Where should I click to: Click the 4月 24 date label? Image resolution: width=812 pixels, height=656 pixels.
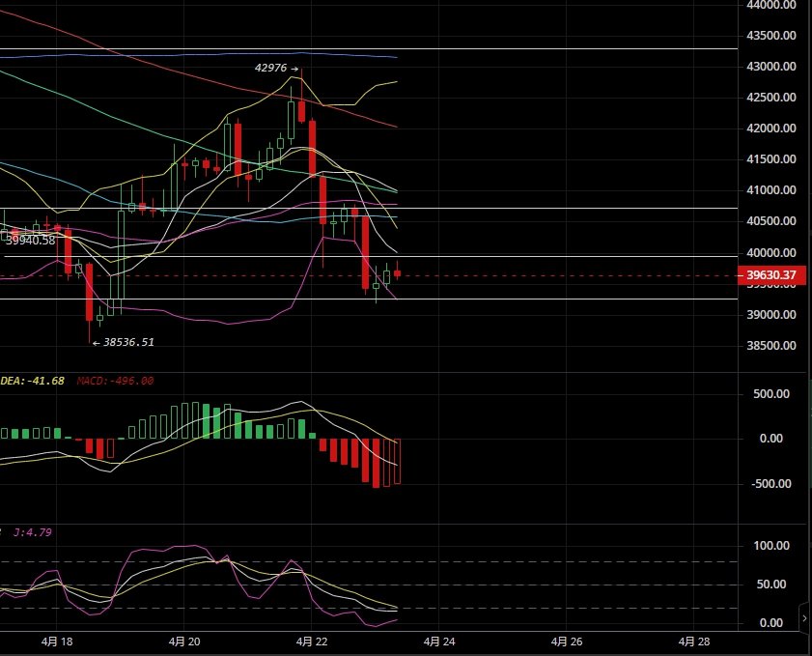tap(439, 642)
